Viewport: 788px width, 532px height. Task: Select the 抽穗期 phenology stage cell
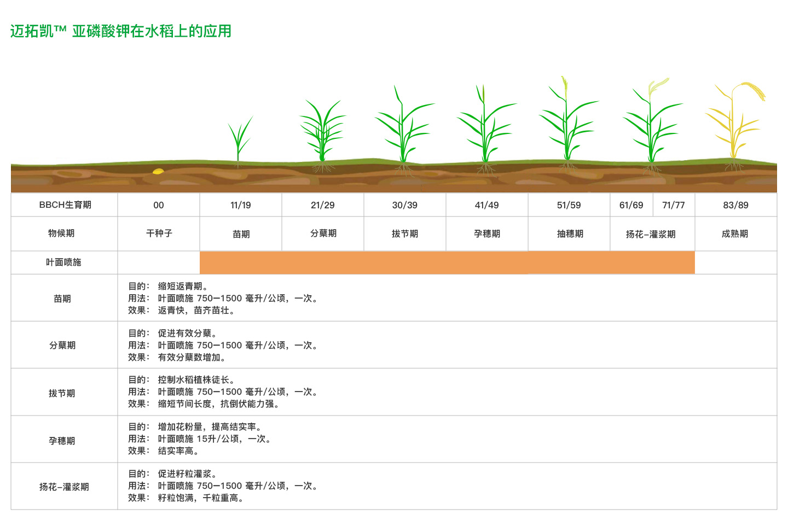pyautogui.click(x=570, y=233)
